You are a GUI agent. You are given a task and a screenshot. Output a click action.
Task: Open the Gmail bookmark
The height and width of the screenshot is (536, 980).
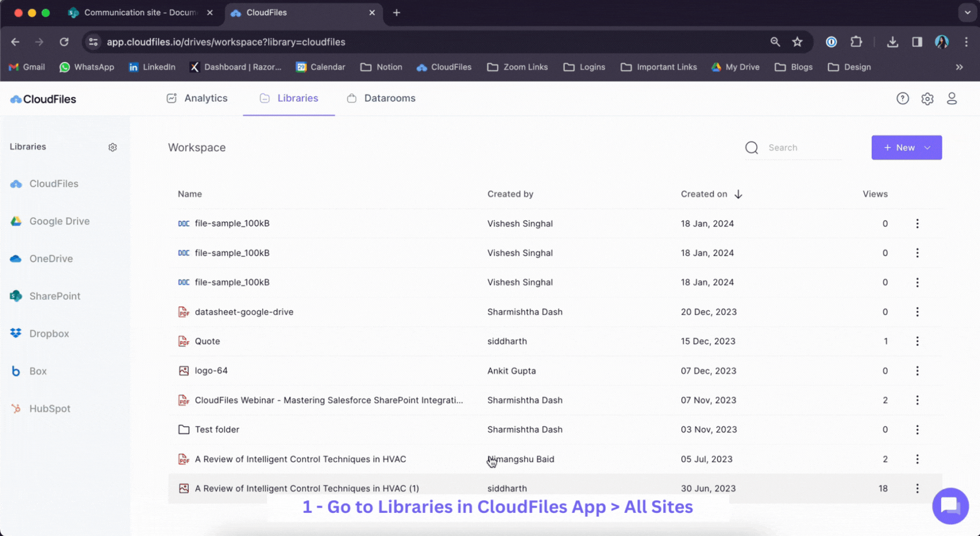[x=27, y=67]
